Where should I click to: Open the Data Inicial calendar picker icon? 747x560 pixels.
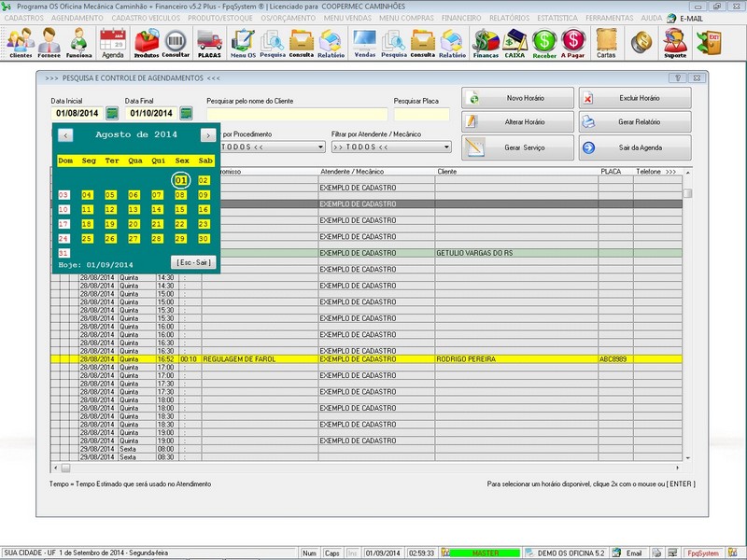[111, 114]
